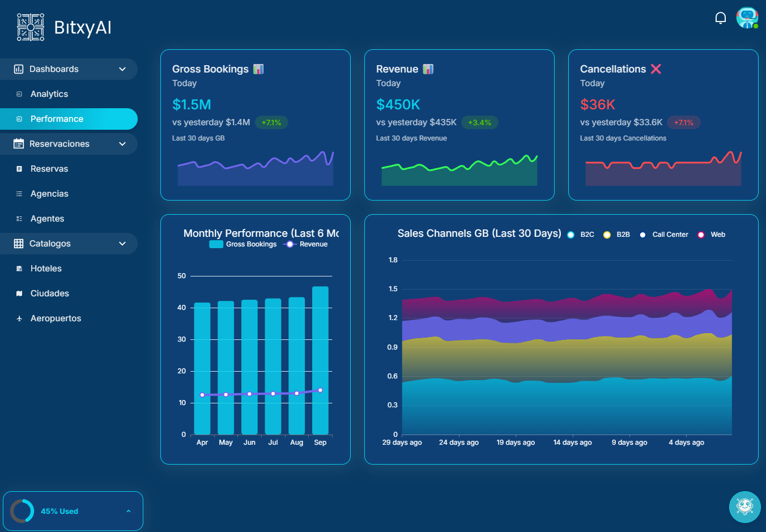Go to Hoteles page

click(46, 269)
